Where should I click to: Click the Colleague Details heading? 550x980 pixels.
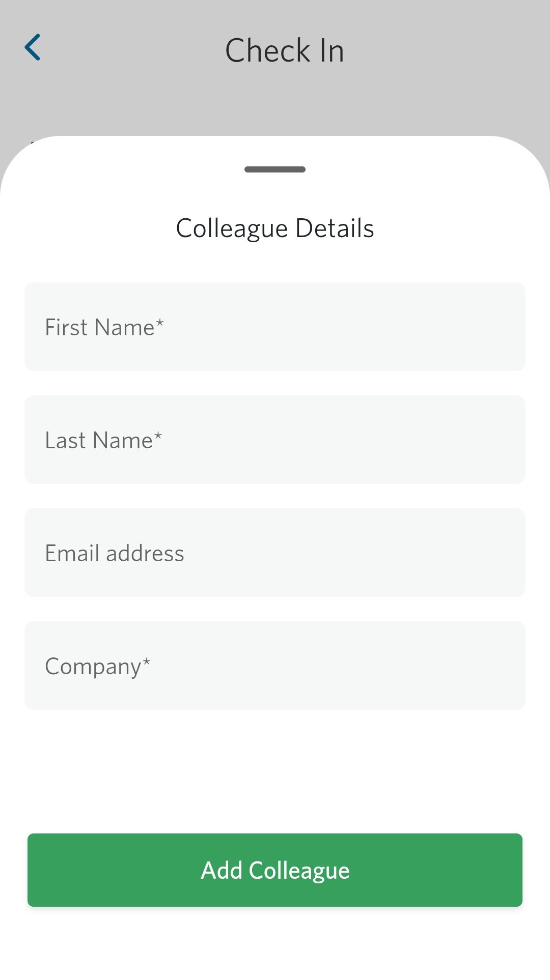[x=275, y=228]
